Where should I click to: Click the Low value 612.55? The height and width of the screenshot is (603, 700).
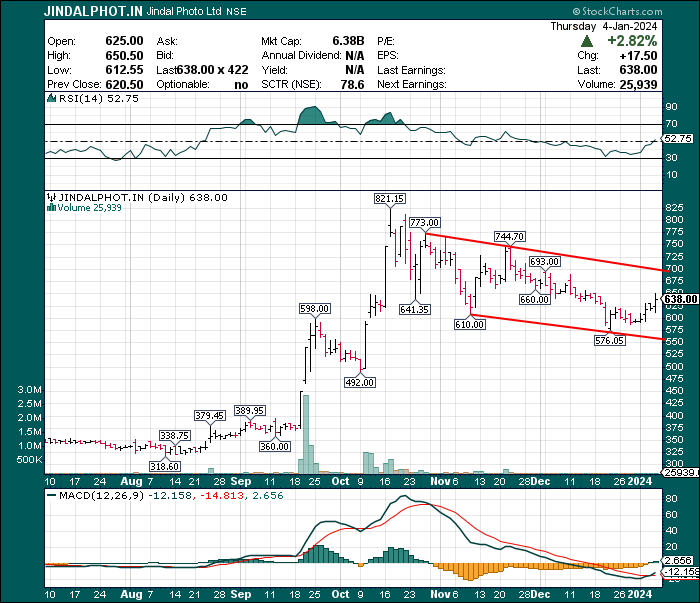[124, 70]
